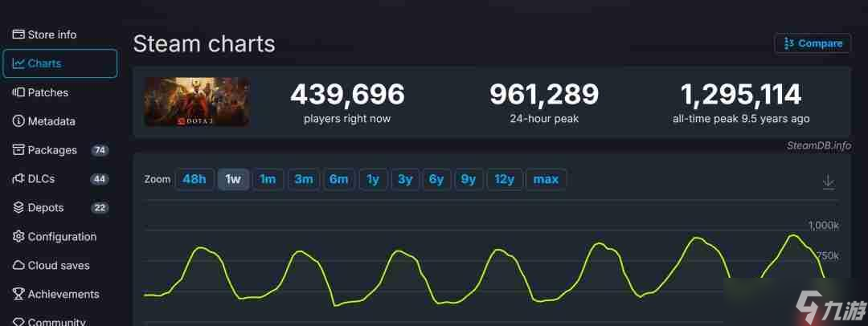This screenshot has height=326, width=868.
Task: Download the chart using arrow icon
Action: (829, 182)
